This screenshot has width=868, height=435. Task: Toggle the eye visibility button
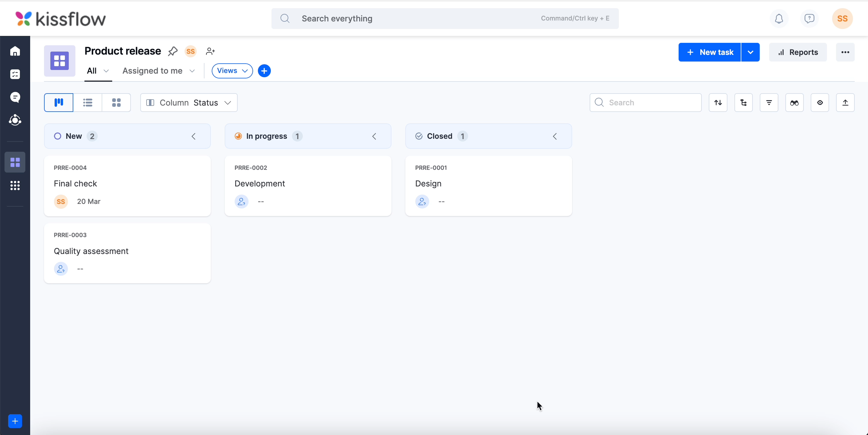tap(819, 103)
